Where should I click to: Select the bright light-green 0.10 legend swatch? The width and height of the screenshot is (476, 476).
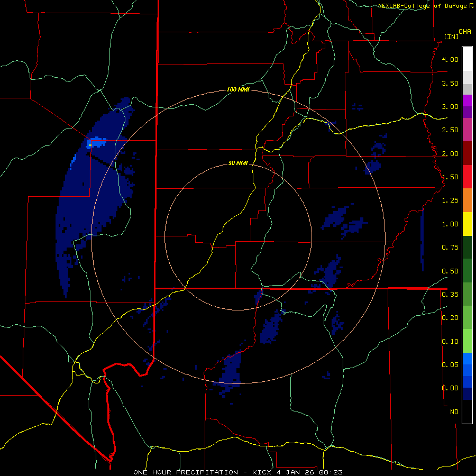tap(467, 341)
